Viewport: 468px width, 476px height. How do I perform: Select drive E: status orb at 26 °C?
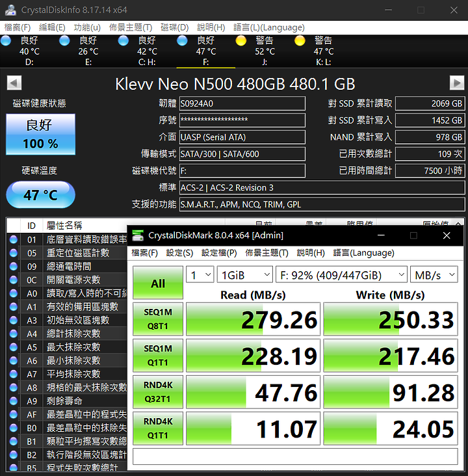pyautogui.click(x=64, y=41)
